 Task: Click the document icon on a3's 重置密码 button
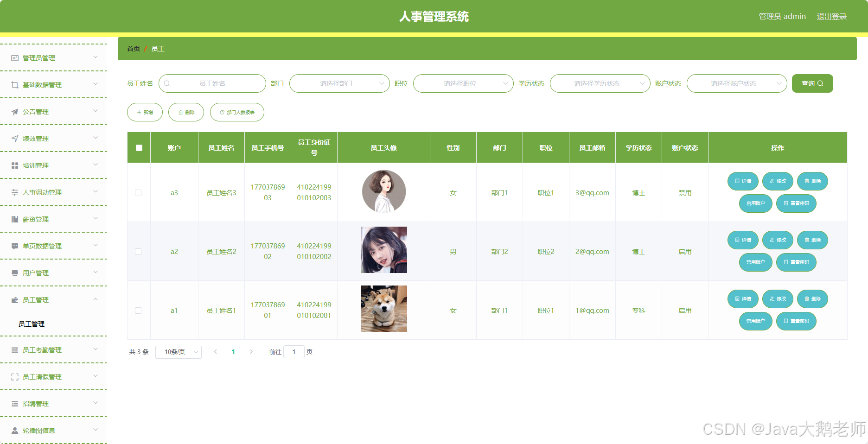tap(786, 203)
